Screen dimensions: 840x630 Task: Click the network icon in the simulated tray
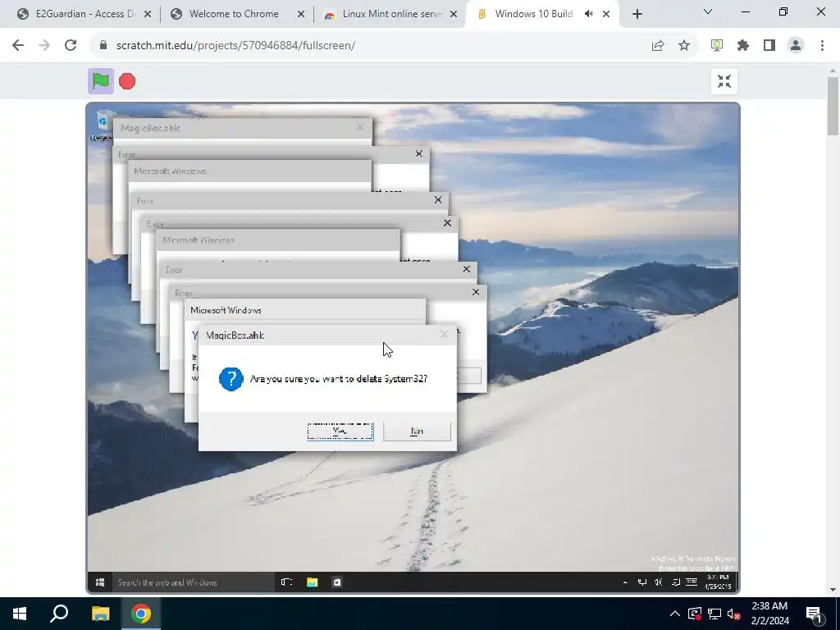[x=641, y=582]
